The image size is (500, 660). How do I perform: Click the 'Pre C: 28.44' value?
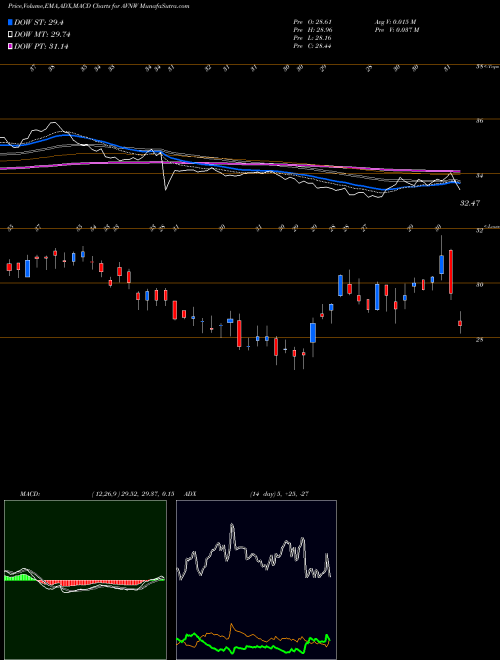tap(312, 46)
